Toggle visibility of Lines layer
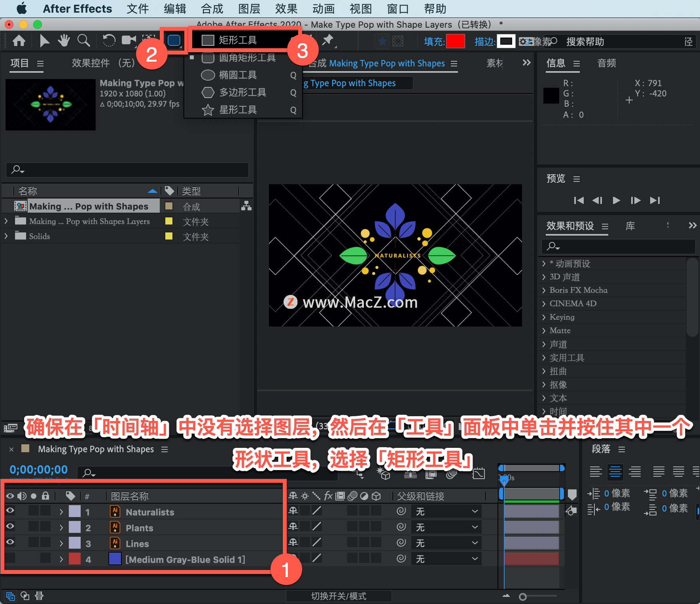Viewport: 700px width, 604px height. tap(10, 542)
